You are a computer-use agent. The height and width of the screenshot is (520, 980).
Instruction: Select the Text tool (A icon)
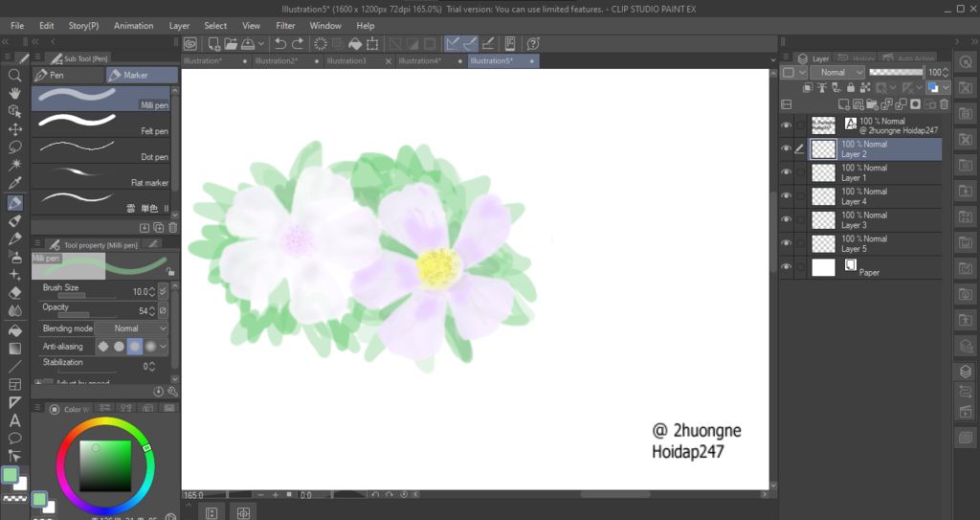point(15,420)
